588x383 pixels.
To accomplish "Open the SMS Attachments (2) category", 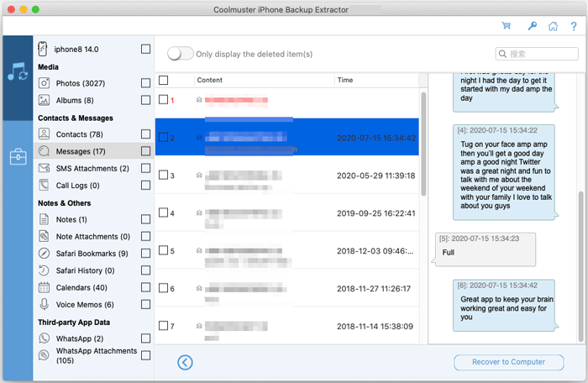I will [92, 169].
